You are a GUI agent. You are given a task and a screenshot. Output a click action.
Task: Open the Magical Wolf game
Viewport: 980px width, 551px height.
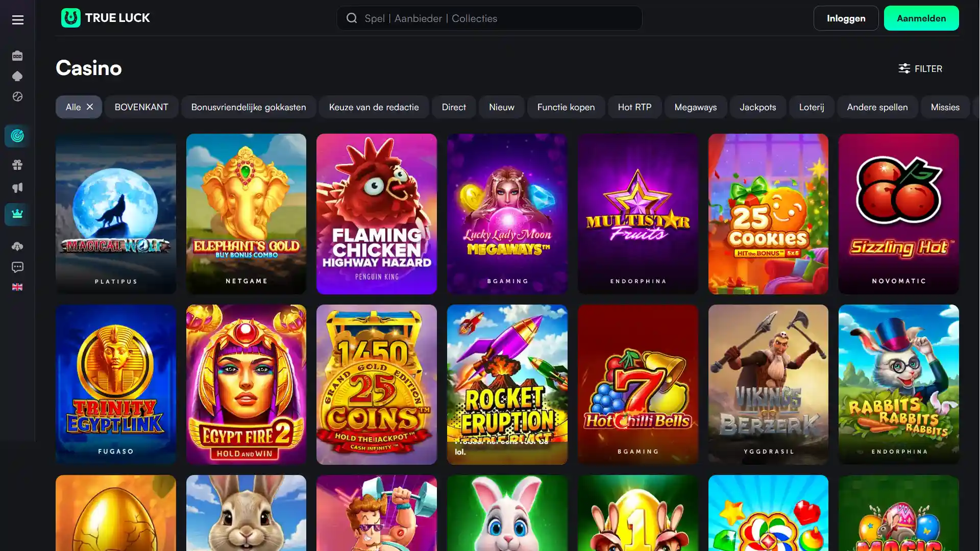click(116, 214)
